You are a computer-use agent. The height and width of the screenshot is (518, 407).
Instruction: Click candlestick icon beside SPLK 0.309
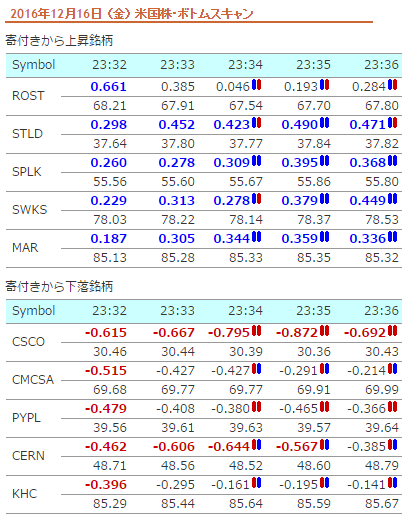click(x=256, y=161)
